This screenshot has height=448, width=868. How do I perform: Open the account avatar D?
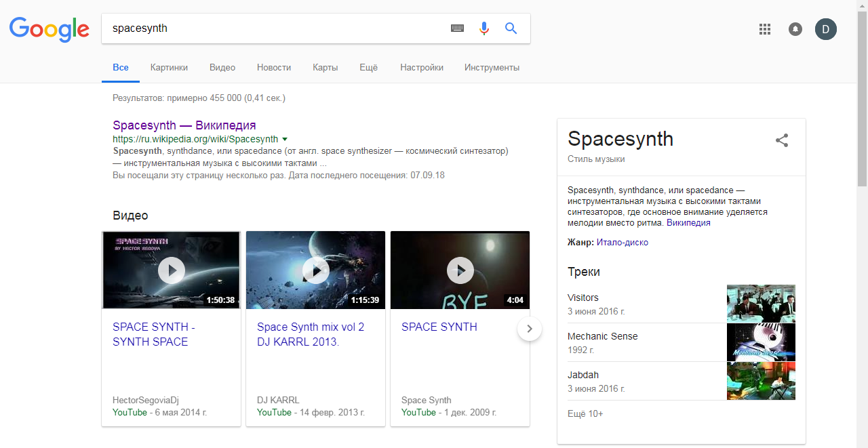826,29
